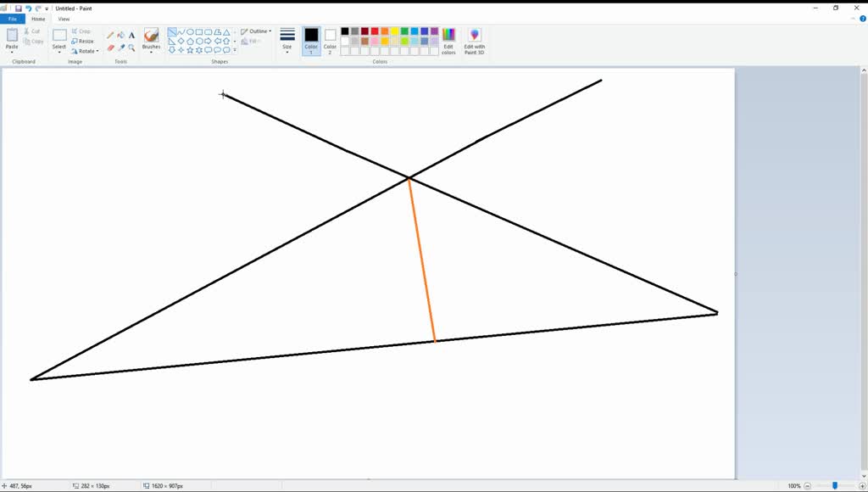This screenshot has width=868, height=492.
Task: Choose the Six-point star shape
Action: point(198,50)
